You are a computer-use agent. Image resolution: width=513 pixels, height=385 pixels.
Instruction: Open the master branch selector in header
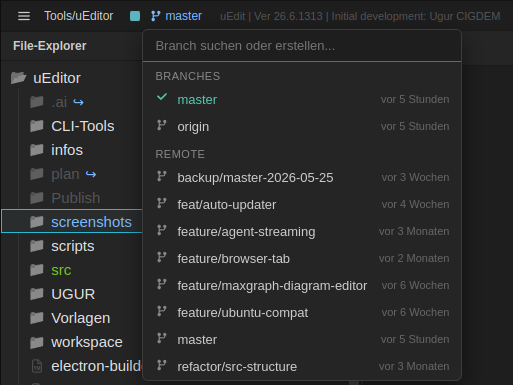[x=176, y=16]
